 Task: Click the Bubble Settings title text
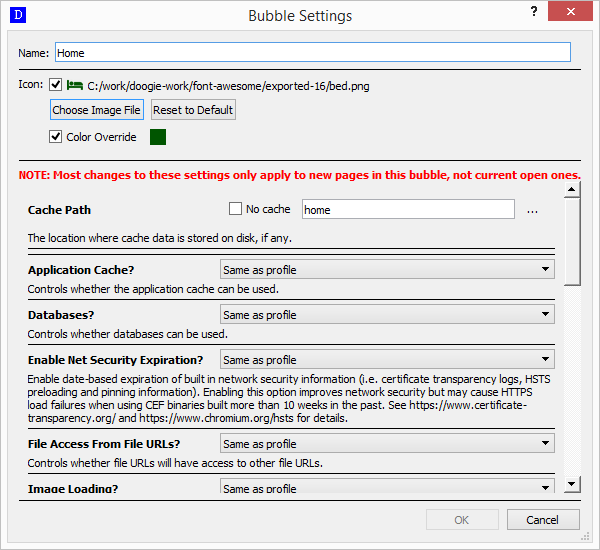(300, 16)
